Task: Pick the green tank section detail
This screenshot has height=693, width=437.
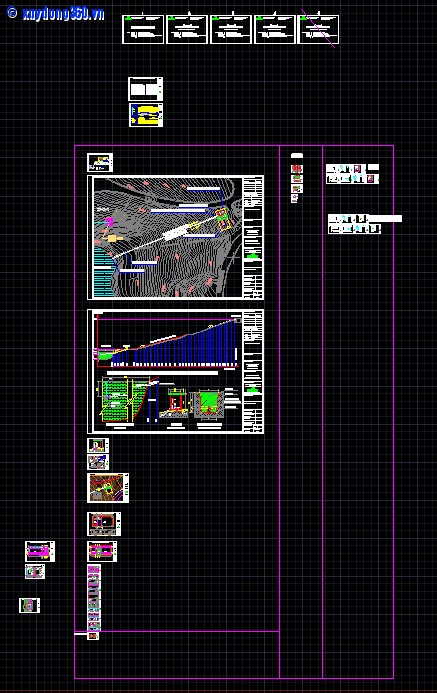Action: click(208, 404)
